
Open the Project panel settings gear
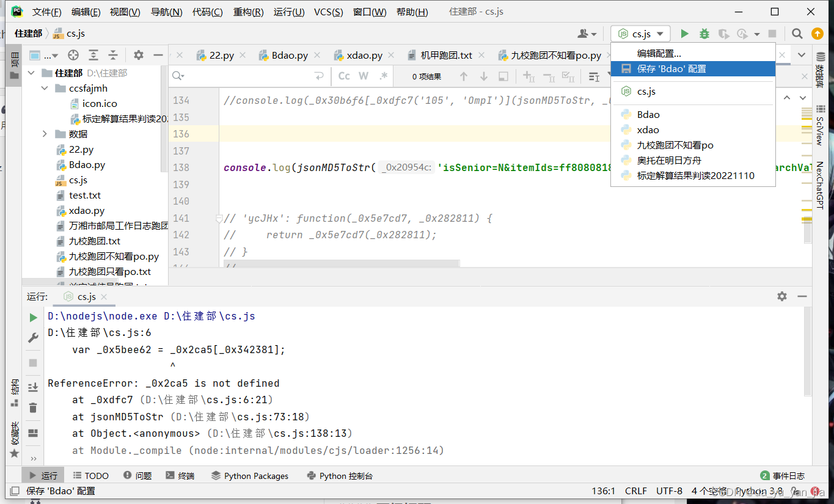(138, 55)
